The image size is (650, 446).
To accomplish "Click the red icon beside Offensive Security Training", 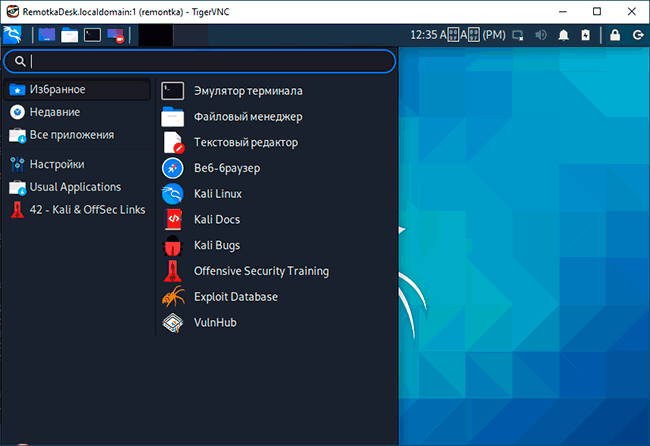I will point(172,271).
